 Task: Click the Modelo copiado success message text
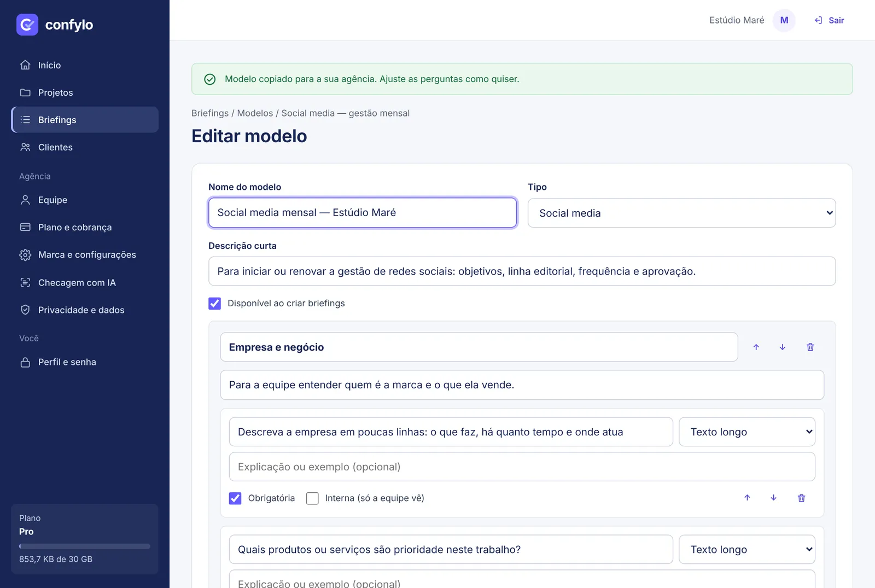pos(372,79)
